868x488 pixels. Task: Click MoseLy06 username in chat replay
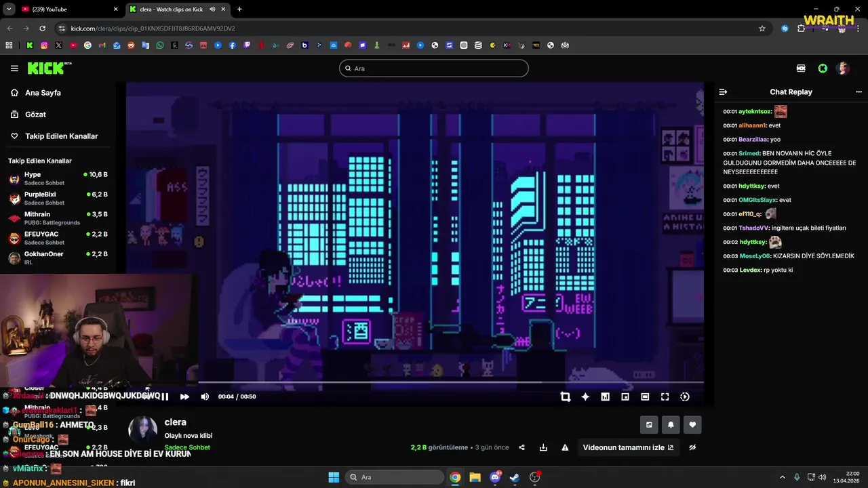point(755,256)
